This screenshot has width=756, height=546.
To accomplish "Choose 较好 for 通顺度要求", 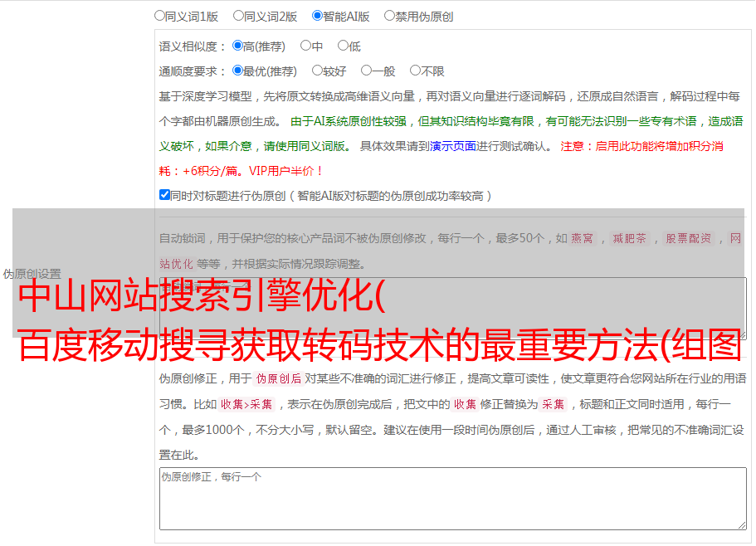I will (x=317, y=71).
